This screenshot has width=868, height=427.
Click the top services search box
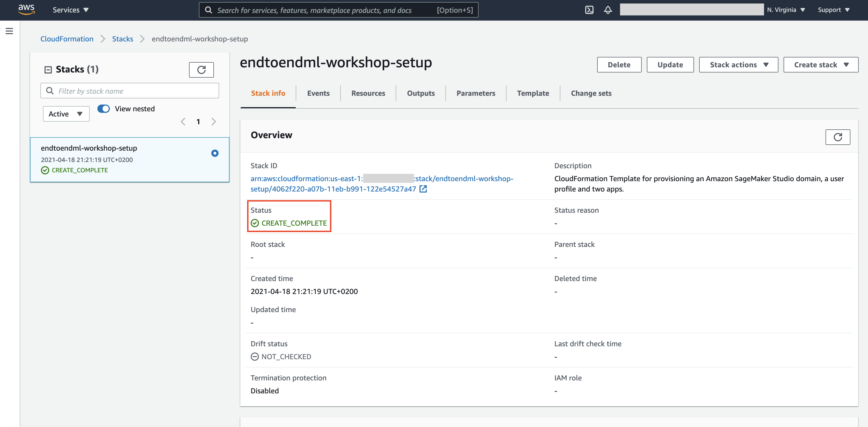[338, 10]
